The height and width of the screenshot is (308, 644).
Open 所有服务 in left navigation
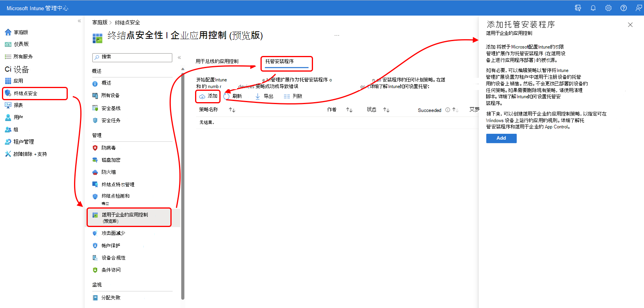pyautogui.click(x=19, y=56)
